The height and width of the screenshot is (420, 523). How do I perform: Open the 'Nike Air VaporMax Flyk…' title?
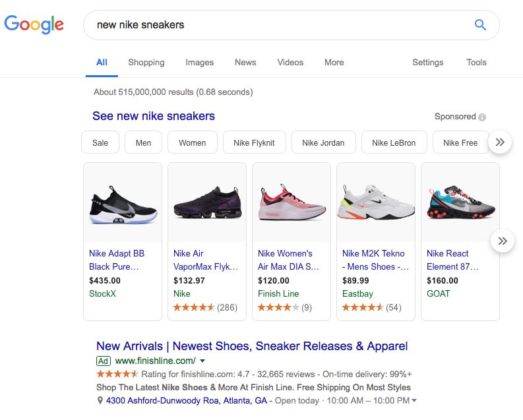pos(206,260)
